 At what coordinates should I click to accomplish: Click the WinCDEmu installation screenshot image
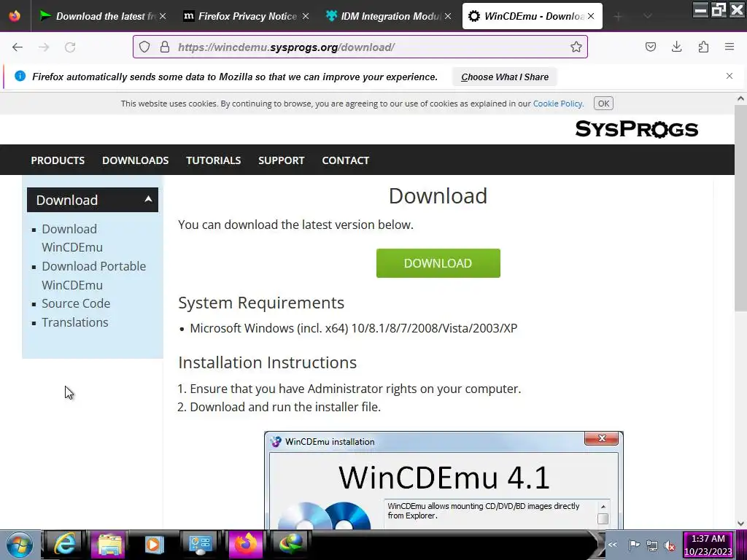444,480
